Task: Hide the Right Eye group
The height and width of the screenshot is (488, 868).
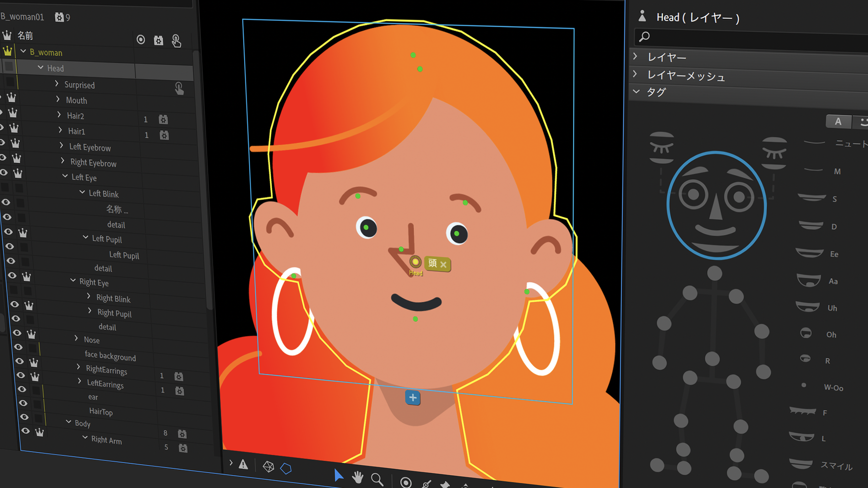Action: 12,276
